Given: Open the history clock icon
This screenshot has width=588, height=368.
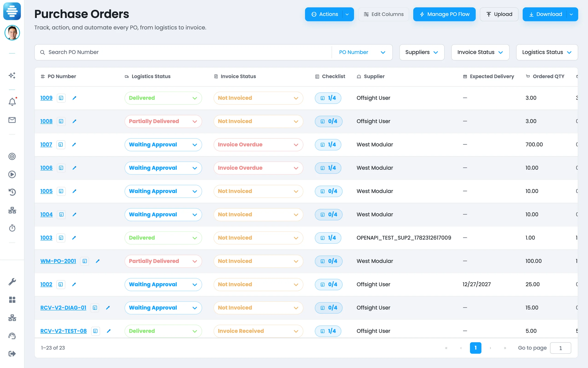Looking at the screenshot, I should coord(12,192).
